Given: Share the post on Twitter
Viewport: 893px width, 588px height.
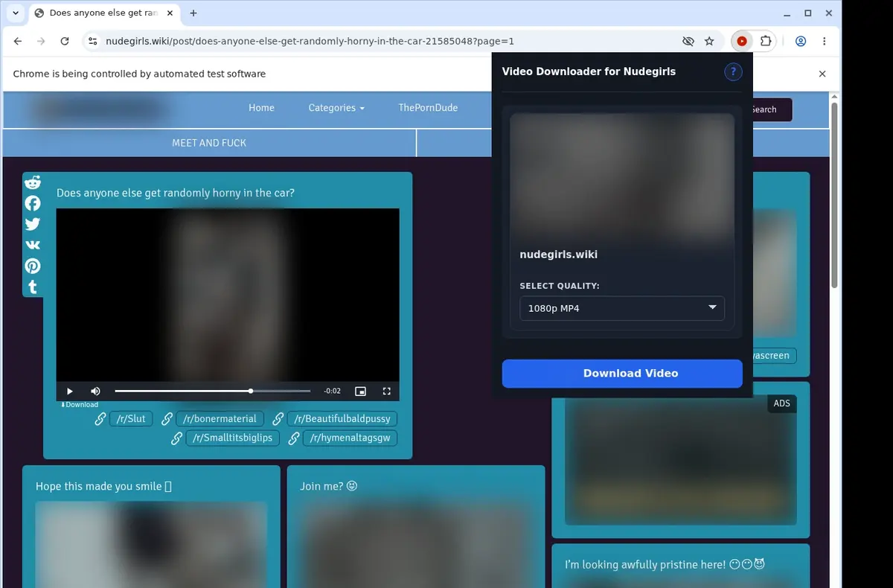Looking at the screenshot, I should (33, 224).
